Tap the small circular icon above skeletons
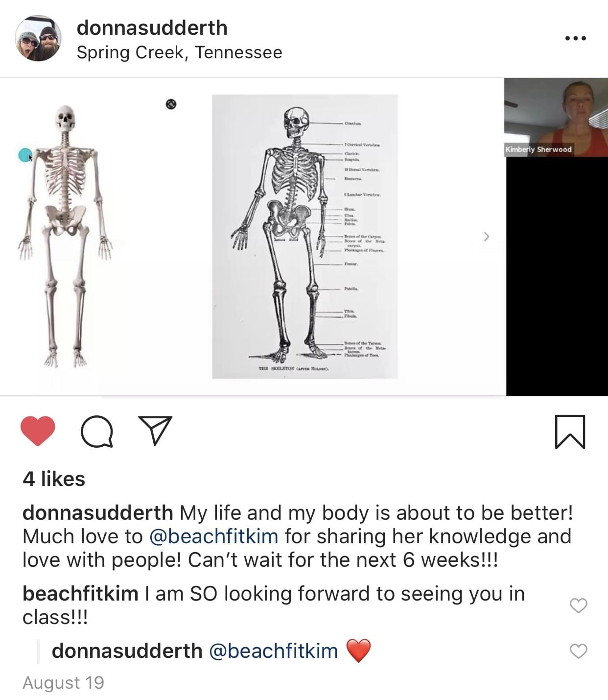 (x=171, y=104)
